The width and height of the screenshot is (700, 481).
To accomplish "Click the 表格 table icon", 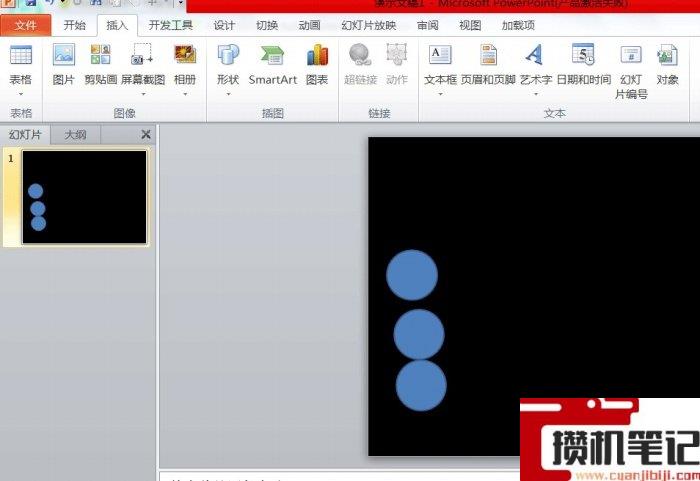I will 21,55.
